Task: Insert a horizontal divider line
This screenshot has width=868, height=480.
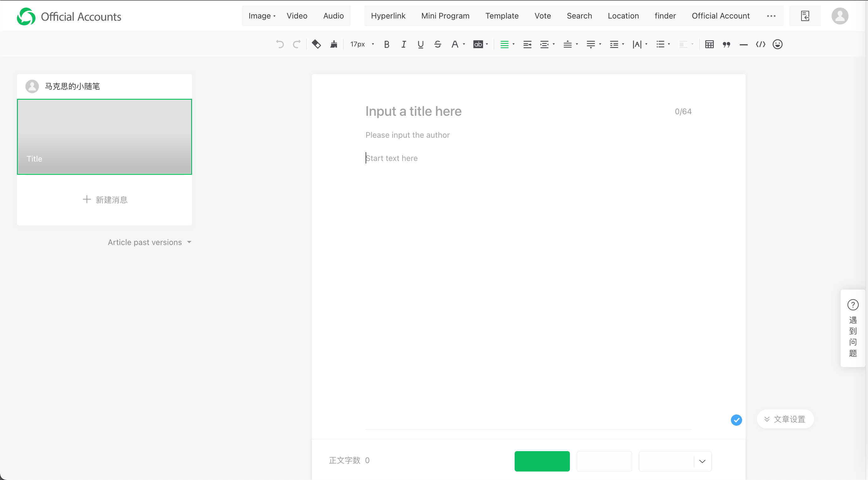Action: (743, 44)
